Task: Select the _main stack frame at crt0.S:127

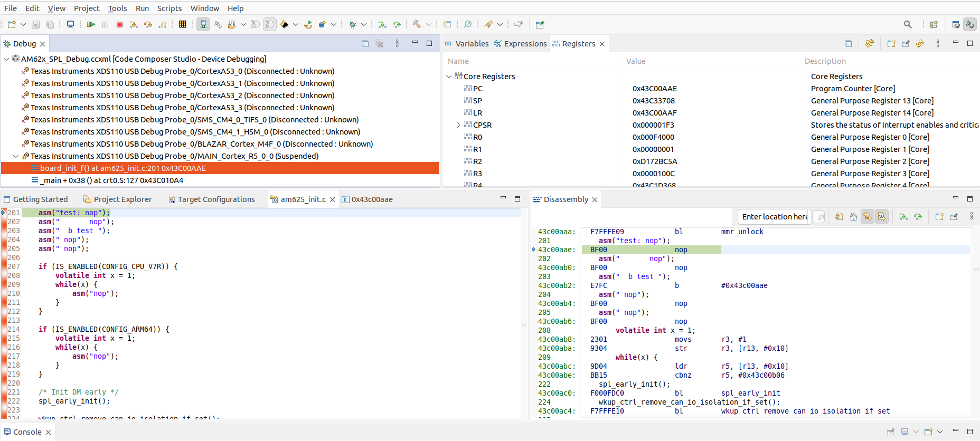Action: coord(111,180)
